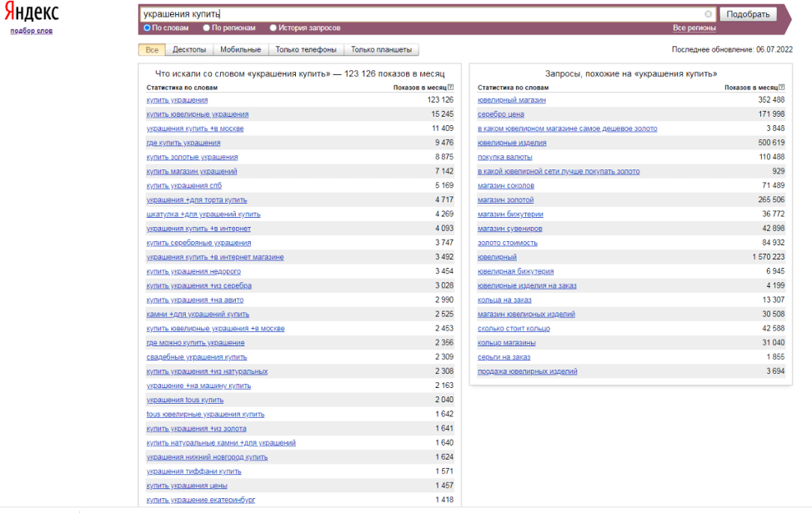This screenshot has height=514, width=812.
Task: Open help icon beside right 'Показов в месяц'
Action: (781, 88)
